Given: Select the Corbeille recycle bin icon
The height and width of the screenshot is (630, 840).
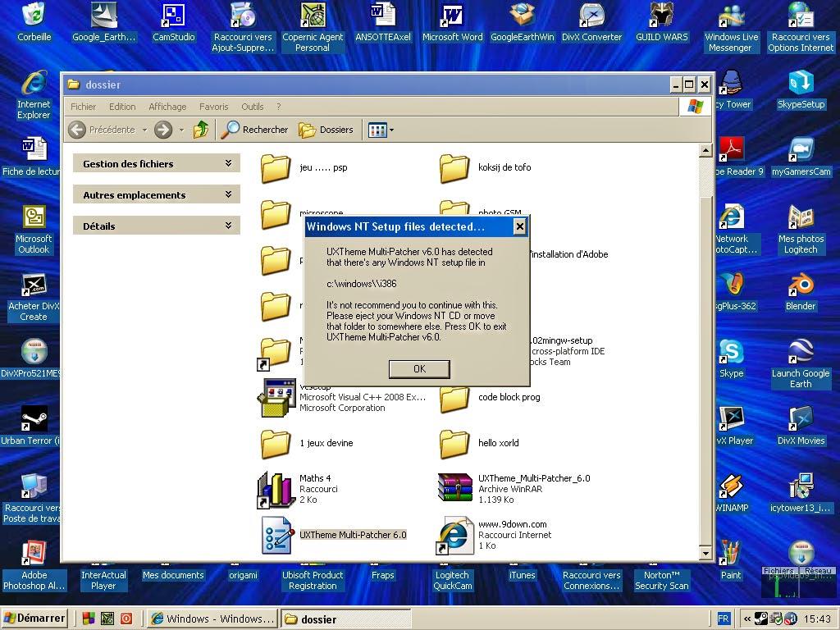Looking at the screenshot, I should [34, 22].
